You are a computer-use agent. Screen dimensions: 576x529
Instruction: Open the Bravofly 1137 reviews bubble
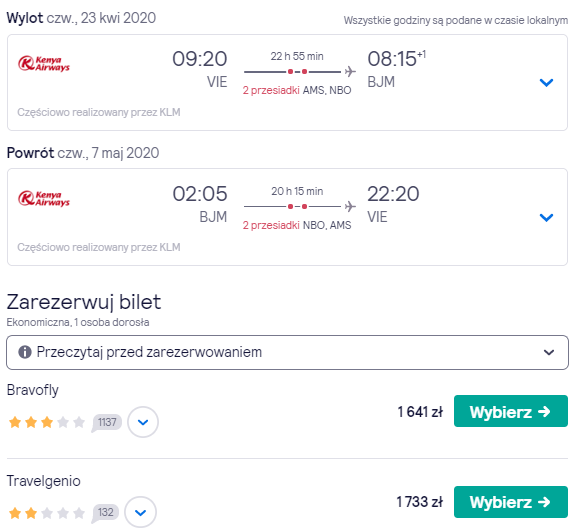(107, 422)
